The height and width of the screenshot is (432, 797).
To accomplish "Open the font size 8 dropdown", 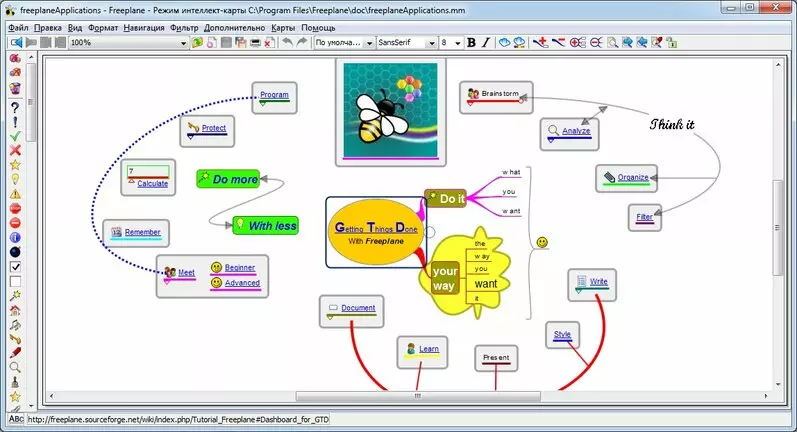I will click(458, 43).
